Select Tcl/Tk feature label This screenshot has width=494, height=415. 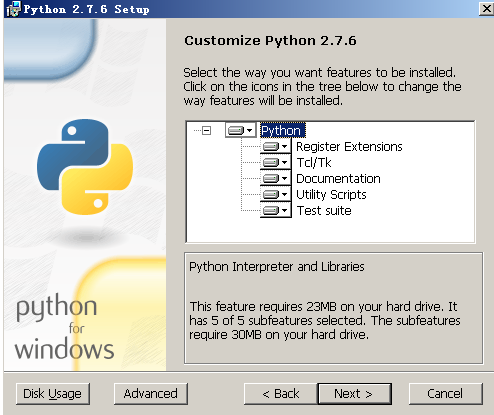click(314, 163)
